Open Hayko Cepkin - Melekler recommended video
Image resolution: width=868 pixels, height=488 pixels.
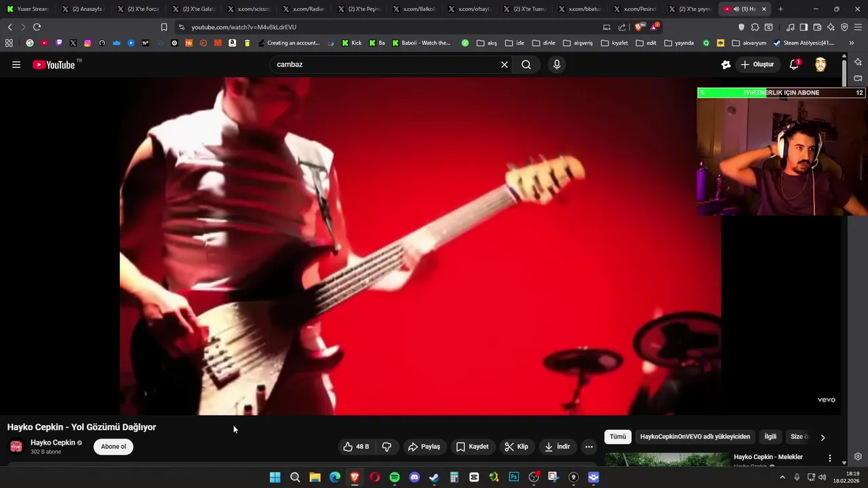coord(768,457)
